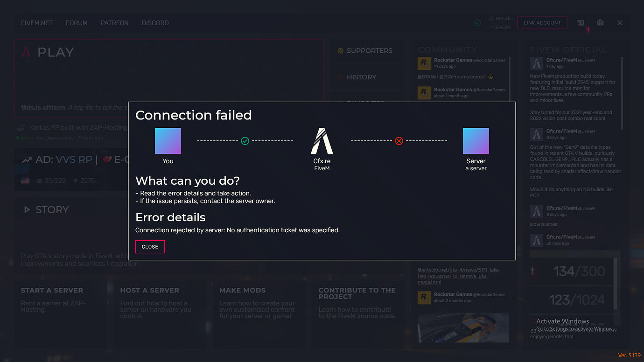The width and height of the screenshot is (644, 362).
Task: Click the green checkmark connection status icon
Action: (245, 140)
